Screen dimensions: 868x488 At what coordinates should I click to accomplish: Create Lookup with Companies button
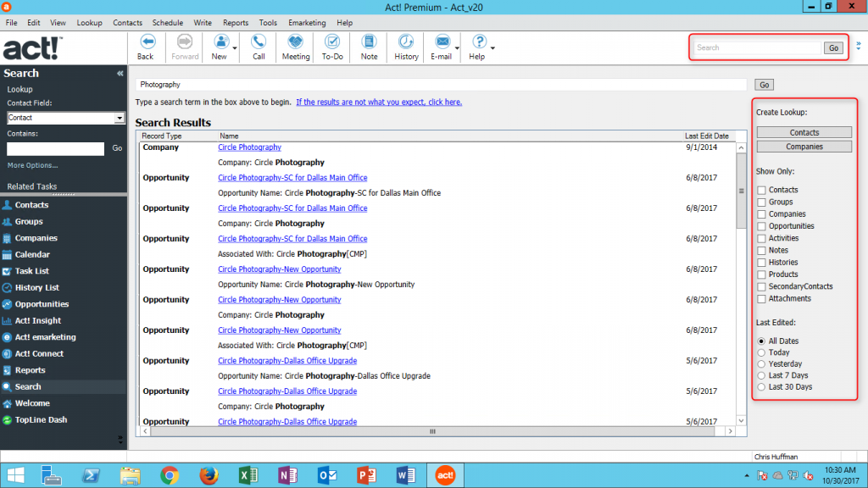click(804, 147)
